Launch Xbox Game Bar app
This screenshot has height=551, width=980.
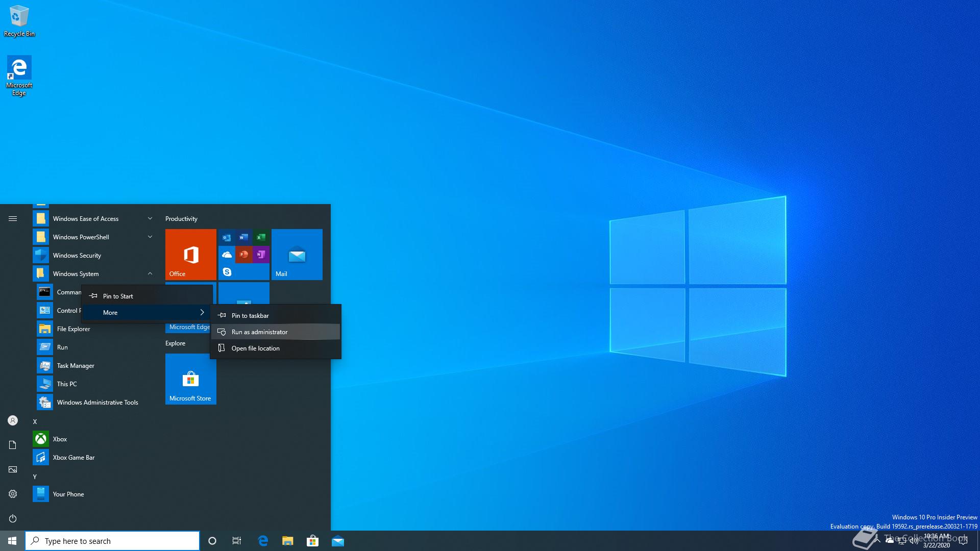73,458
